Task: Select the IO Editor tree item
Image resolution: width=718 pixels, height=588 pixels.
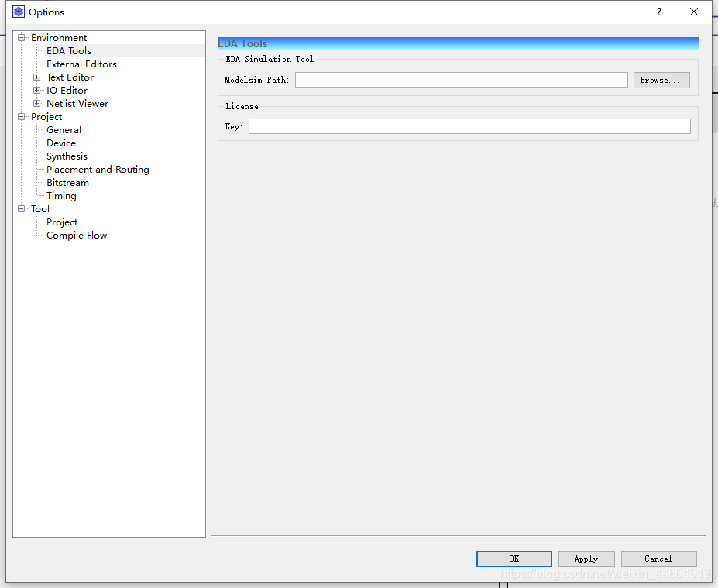Action: 67,90
